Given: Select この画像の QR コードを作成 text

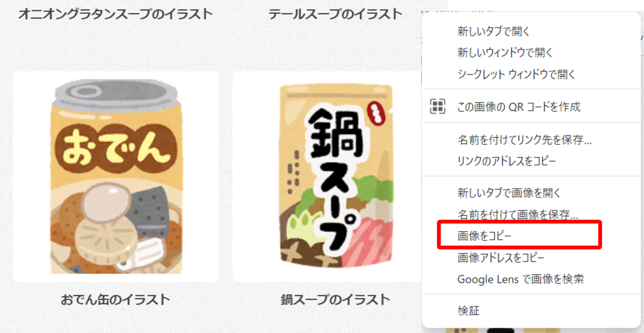Looking at the screenshot, I should coord(518,107).
